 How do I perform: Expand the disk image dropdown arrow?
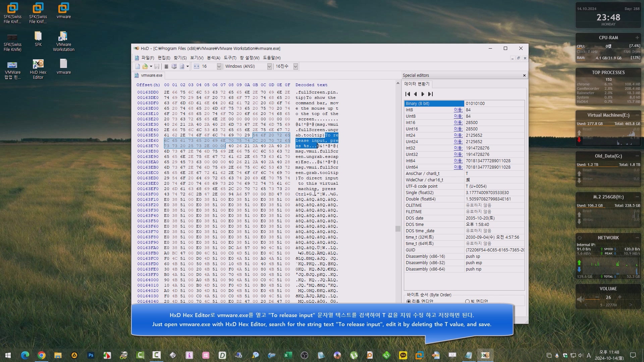pos(187,66)
